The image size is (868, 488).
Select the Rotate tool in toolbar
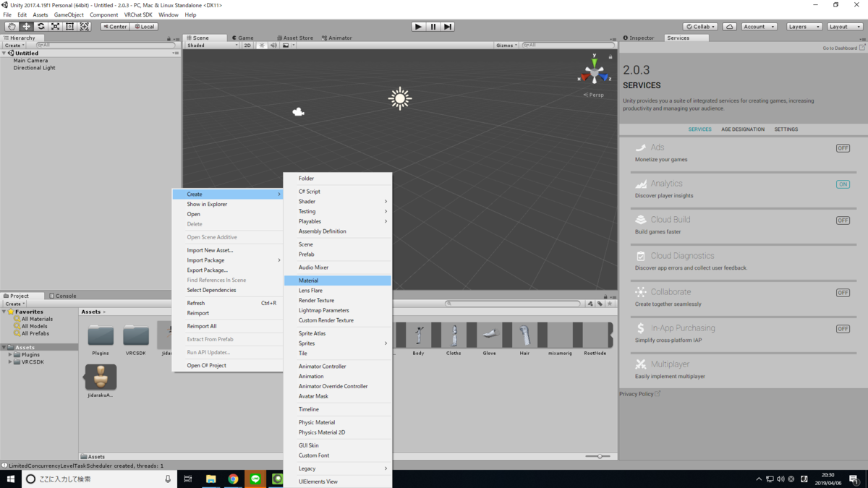pyautogui.click(x=41, y=27)
